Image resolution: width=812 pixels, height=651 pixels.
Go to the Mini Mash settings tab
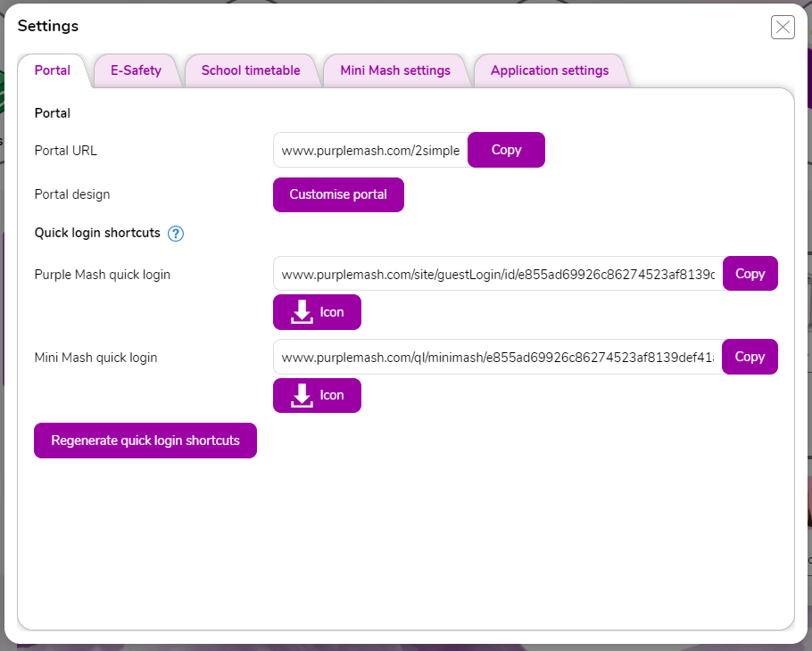tap(395, 70)
